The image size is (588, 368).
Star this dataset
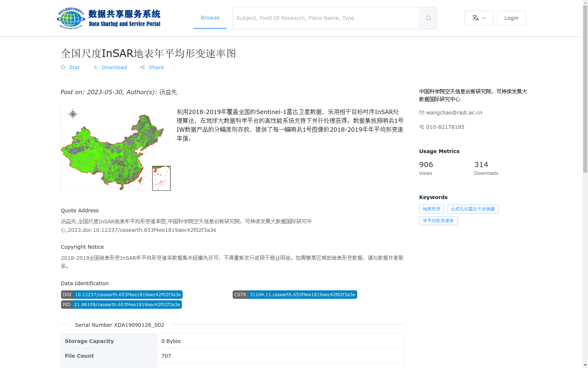click(x=70, y=67)
